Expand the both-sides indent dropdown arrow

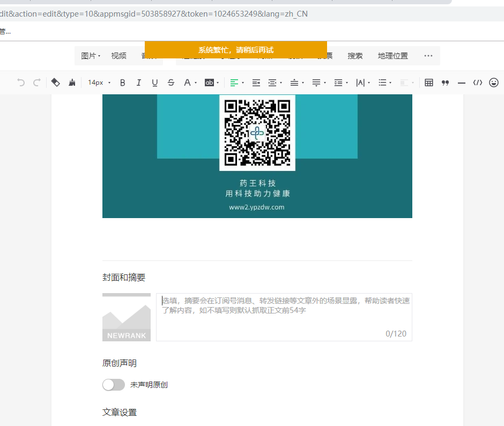pos(281,83)
